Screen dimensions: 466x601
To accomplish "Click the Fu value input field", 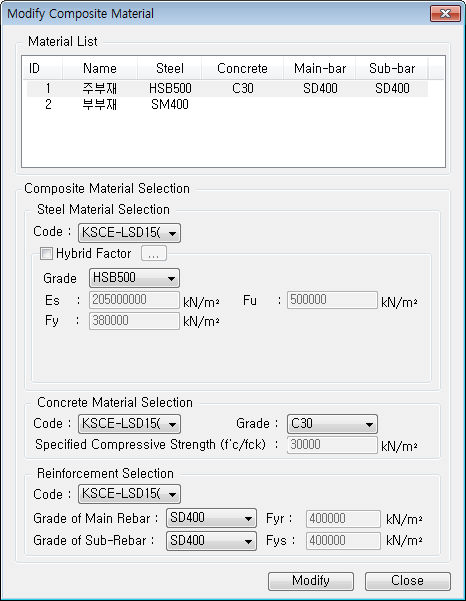I will (332, 300).
